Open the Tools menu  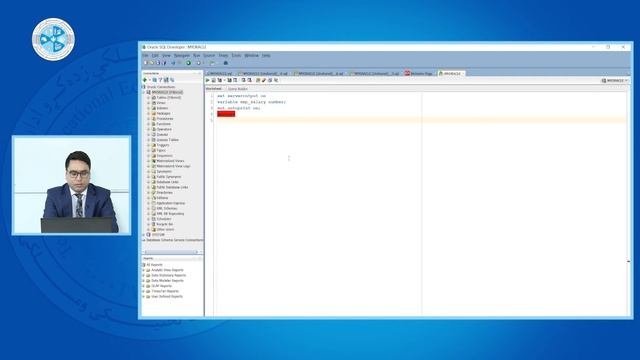pyautogui.click(x=236, y=56)
